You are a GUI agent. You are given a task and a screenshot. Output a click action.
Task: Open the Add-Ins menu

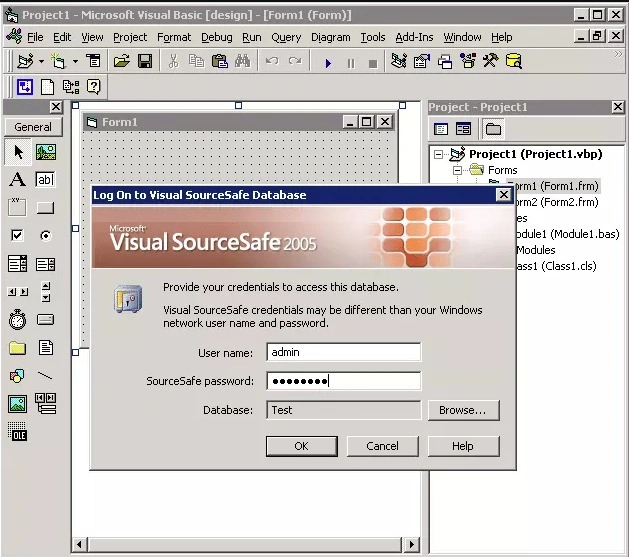[x=414, y=37]
